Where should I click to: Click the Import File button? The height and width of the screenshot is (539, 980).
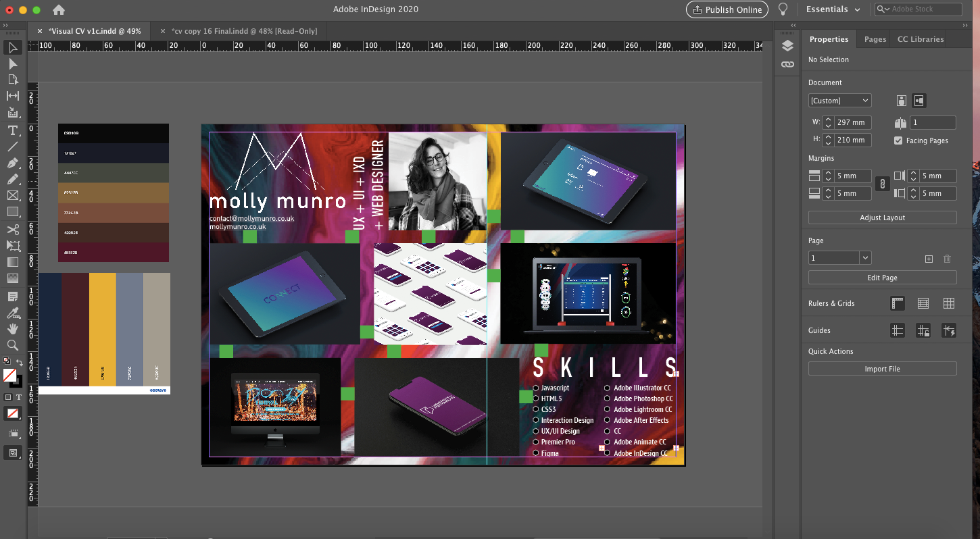[882, 369]
